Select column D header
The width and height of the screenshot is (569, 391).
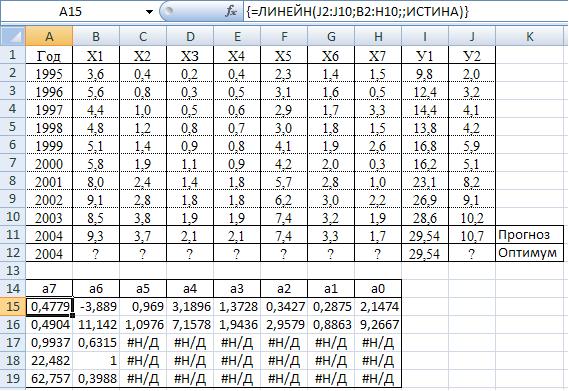[190, 36]
